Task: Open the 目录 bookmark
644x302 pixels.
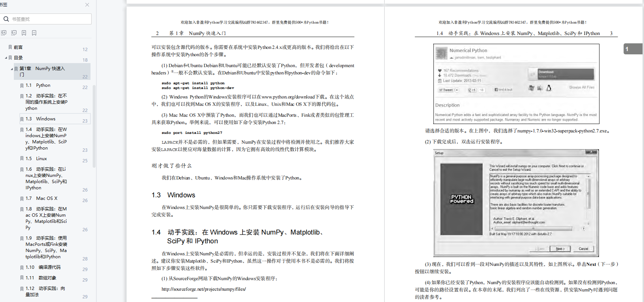Action: tap(18, 58)
